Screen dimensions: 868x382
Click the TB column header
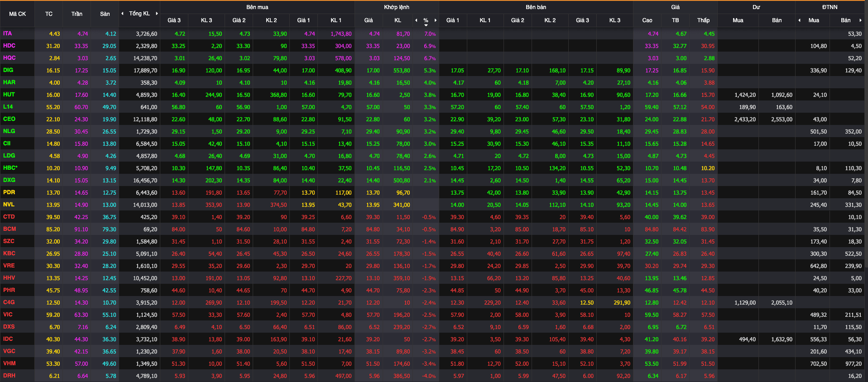tap(676, 20)
